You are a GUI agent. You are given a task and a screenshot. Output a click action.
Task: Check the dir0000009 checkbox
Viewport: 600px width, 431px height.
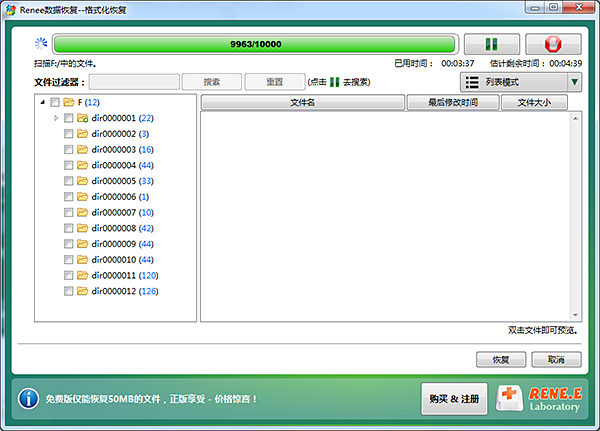coord(68,244)
